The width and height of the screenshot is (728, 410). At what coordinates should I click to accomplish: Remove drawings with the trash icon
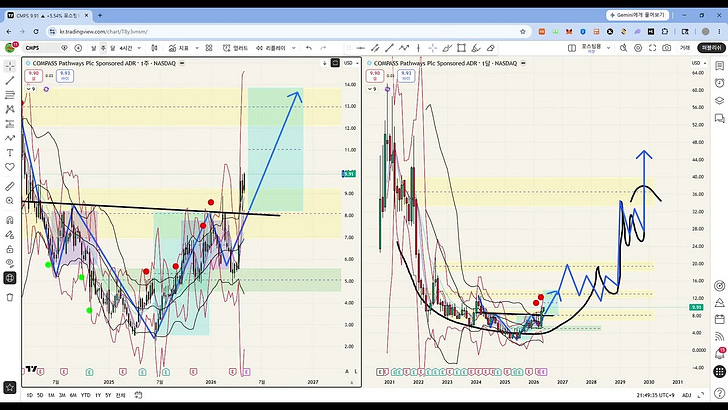(x=10, y=297)
